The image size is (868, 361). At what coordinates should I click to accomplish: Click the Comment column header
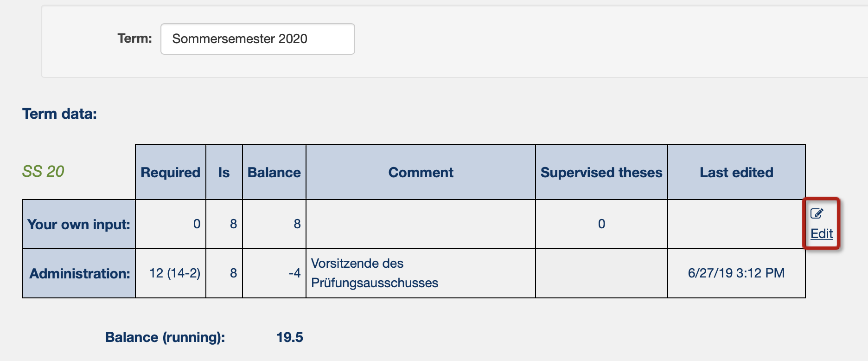(x=421, y=172)
